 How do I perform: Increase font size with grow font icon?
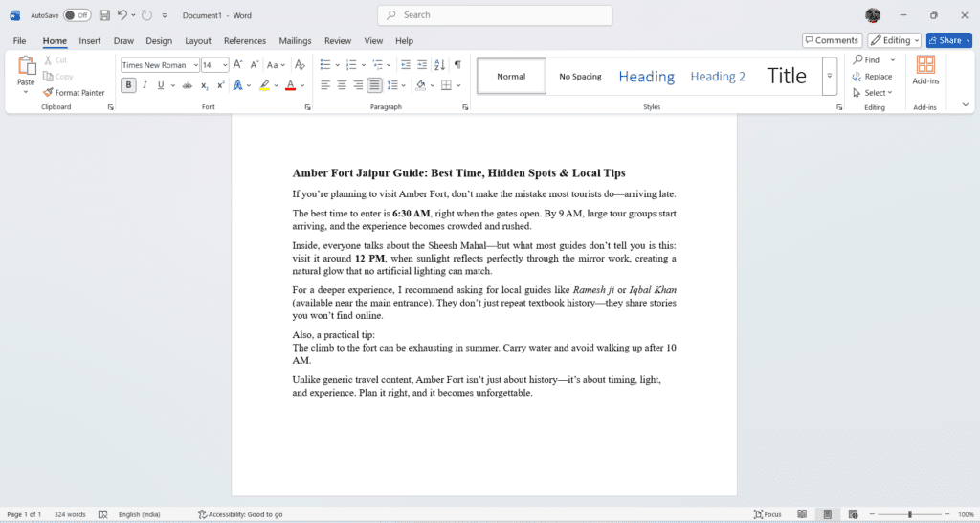(237, 64)
